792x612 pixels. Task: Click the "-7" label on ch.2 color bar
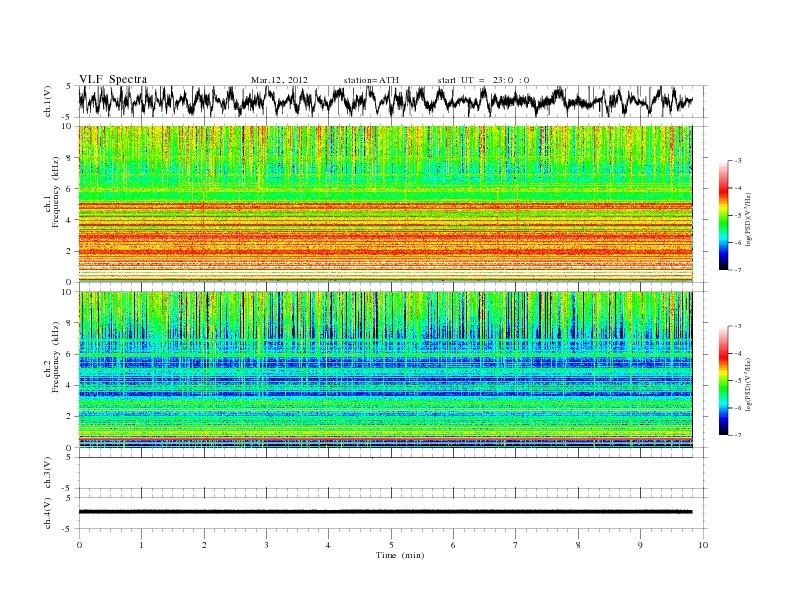click(738, 435)
